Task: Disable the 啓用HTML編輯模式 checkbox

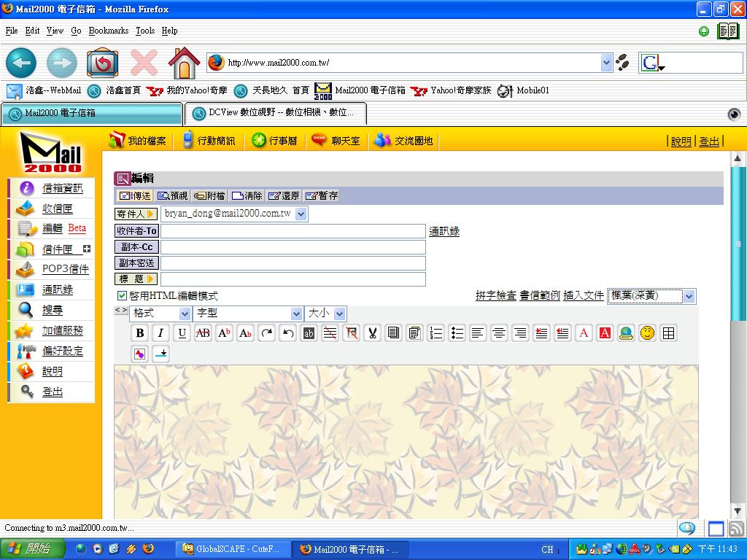Action: tap(122, 295)
